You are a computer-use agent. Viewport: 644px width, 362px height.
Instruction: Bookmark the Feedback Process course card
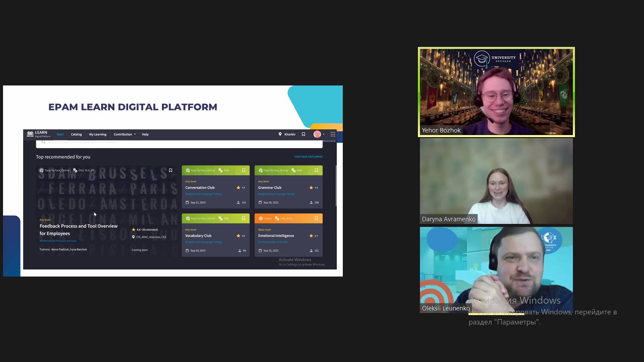tap(170, 170)
